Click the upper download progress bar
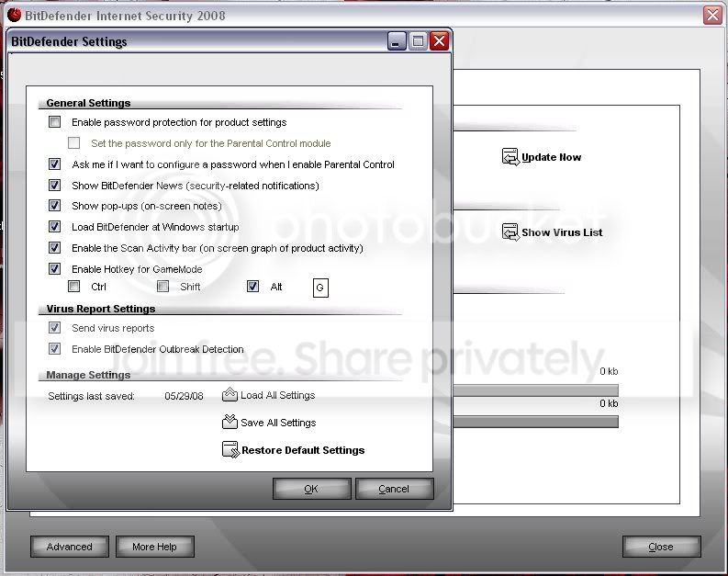The image size is (728, 576). point(535,390)
